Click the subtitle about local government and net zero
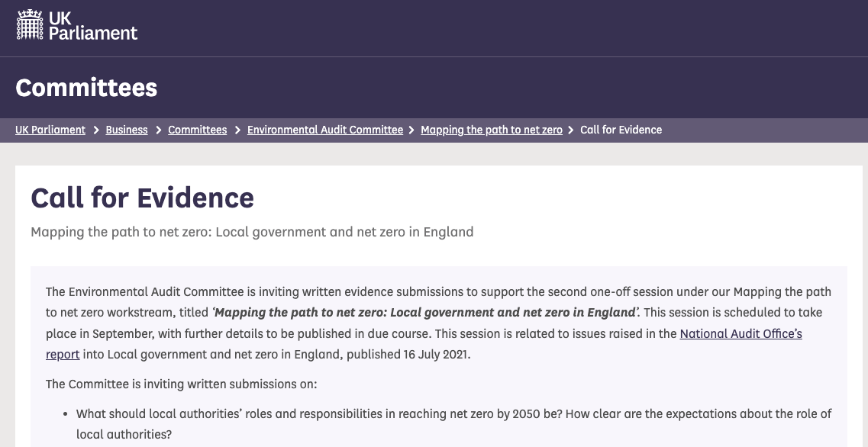 coord(252,232)
